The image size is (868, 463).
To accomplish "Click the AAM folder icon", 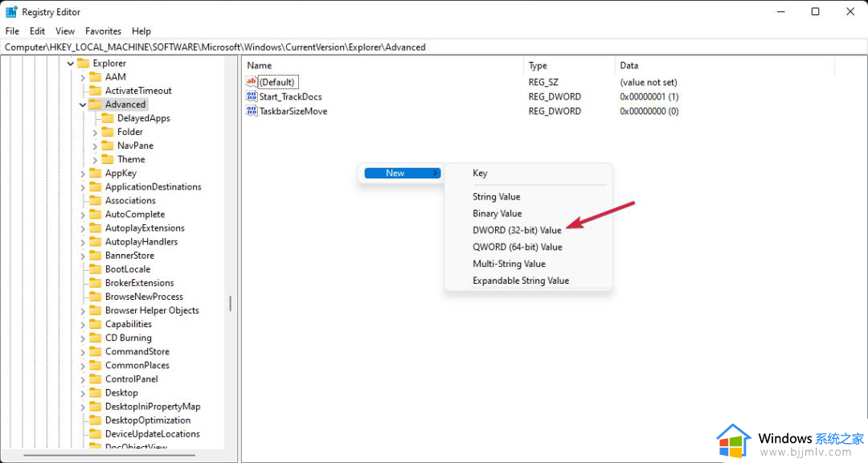I will [x=95, y=77].
